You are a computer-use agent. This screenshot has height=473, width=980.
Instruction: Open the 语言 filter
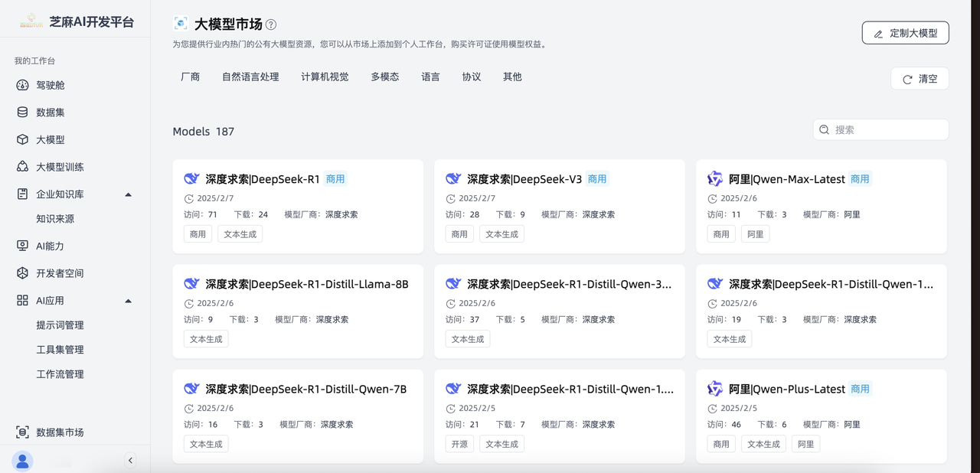tap(430, 77)
